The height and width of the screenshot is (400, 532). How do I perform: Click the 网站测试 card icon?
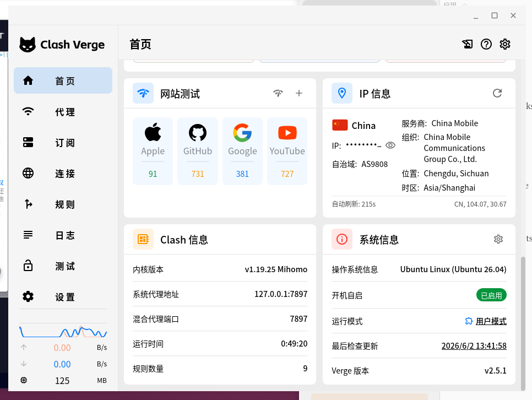143,93
